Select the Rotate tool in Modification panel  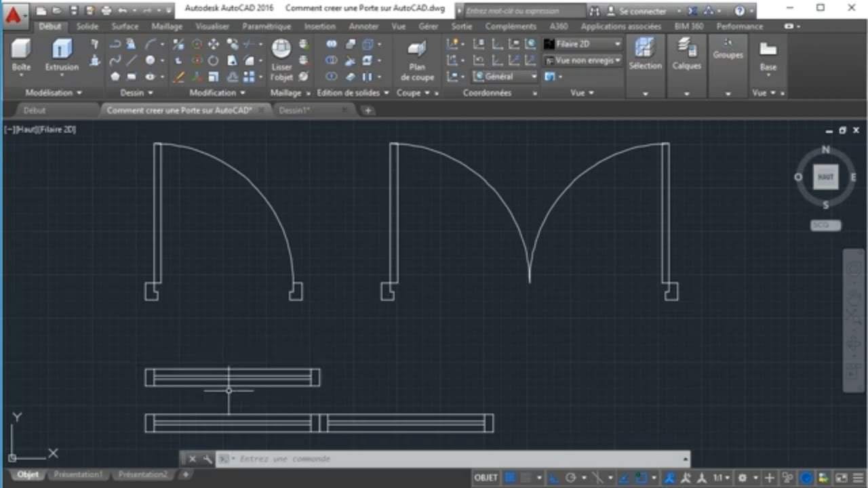click(214, 60)
